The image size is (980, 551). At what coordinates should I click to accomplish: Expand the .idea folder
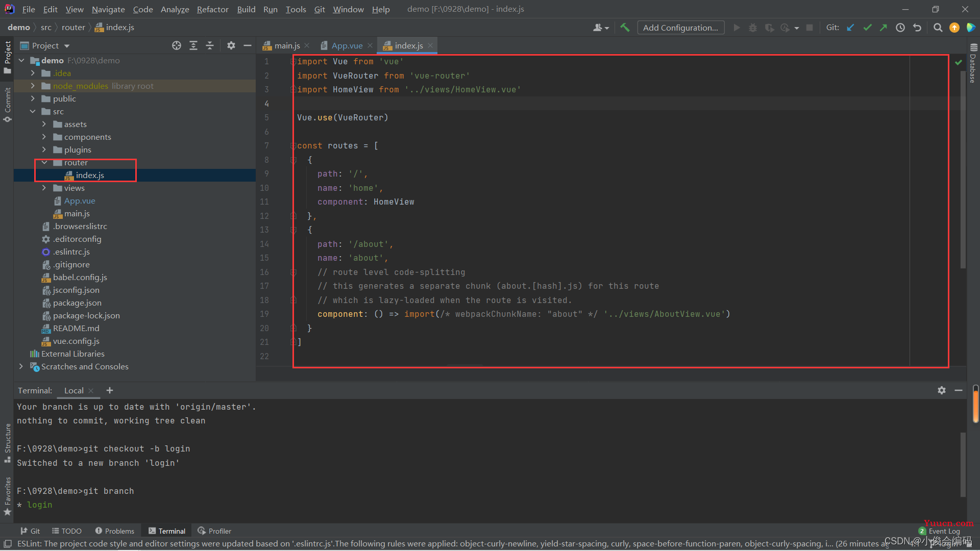33,73
